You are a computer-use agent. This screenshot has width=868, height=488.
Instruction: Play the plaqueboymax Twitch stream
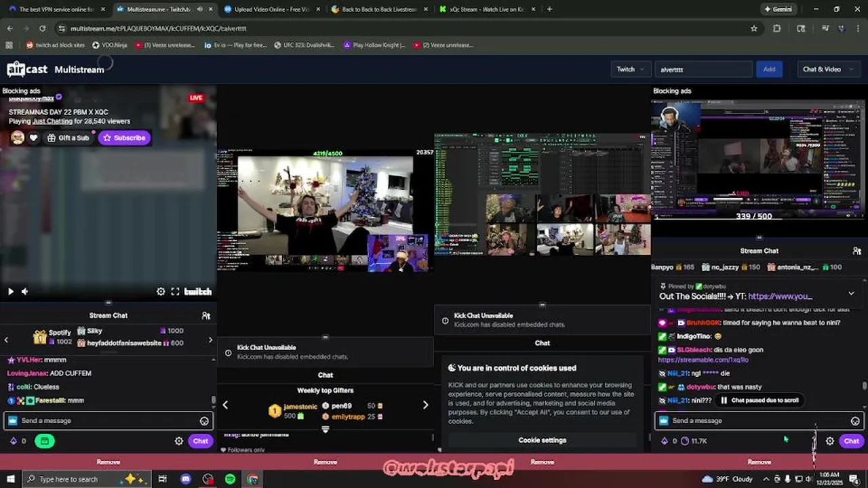point(10,291)
